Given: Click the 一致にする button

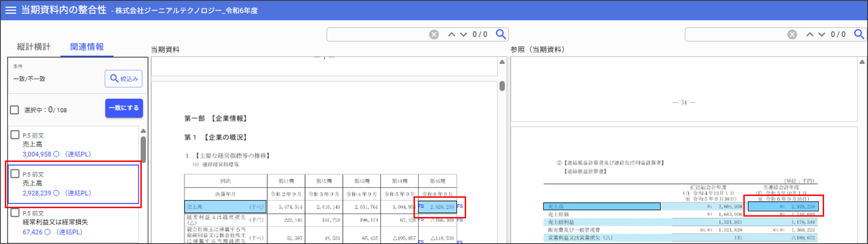Looking at the screenshot, I should 124,108.
